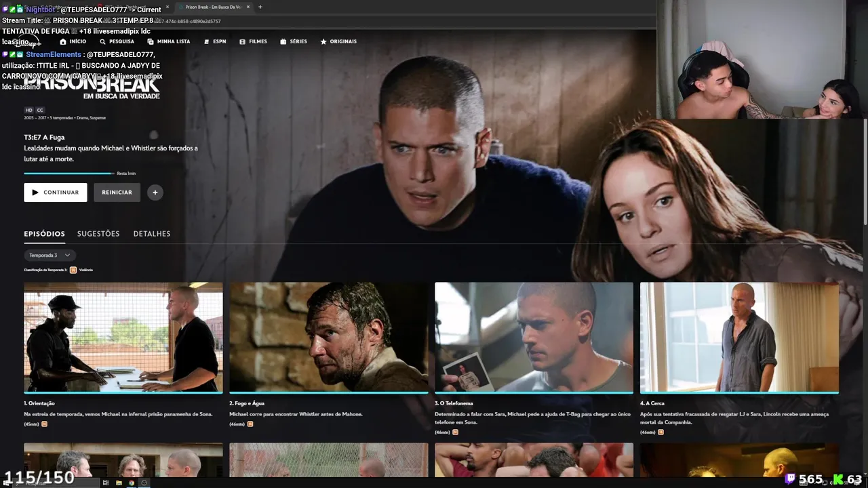Viewport: 868px width, 488px height.
Task: Add Prison Break to list with plus button
Action: point(155,192)
